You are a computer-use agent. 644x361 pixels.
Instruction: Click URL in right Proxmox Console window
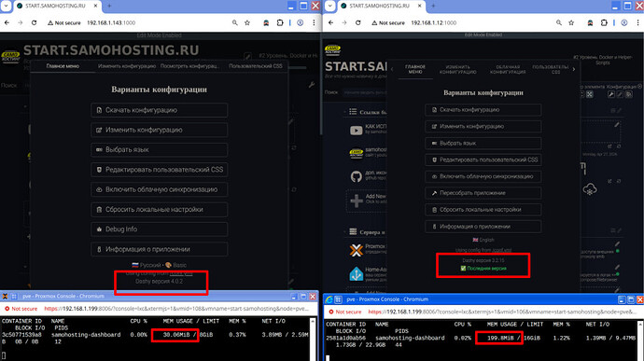pos(503,312)
